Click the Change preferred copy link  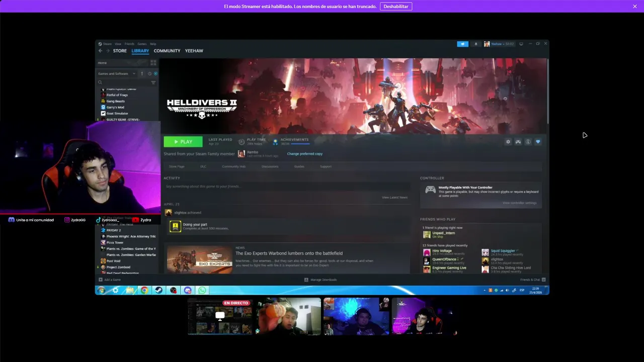coord(305,154)
